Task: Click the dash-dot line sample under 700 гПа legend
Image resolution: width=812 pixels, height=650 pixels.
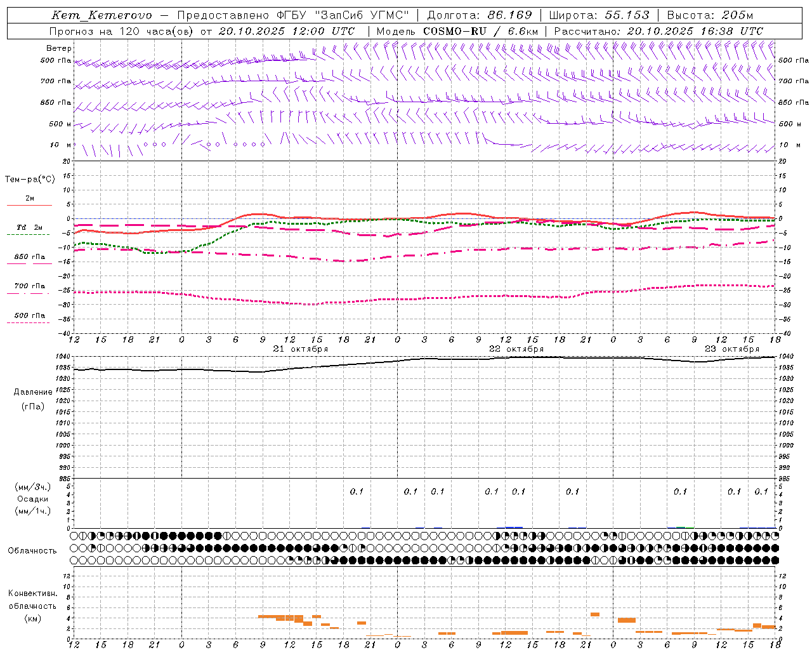Action: coord(29,293)
